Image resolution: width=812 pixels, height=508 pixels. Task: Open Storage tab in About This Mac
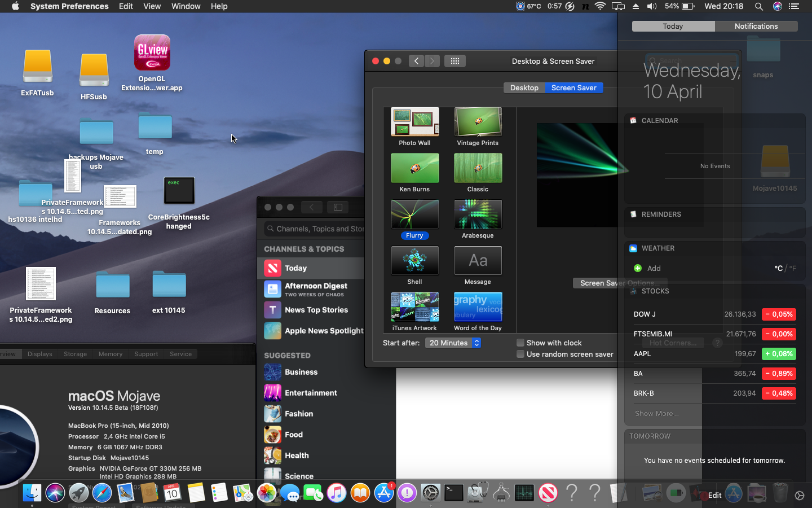75,354
